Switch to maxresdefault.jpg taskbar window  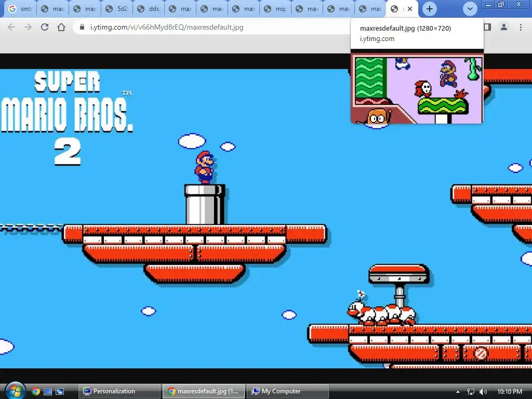click(204, 391)
